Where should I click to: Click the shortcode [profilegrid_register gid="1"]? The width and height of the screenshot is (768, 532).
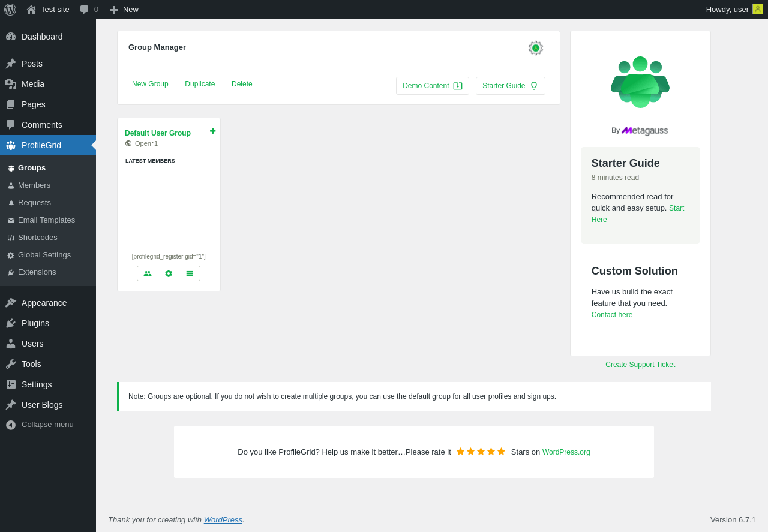point(169,256)
